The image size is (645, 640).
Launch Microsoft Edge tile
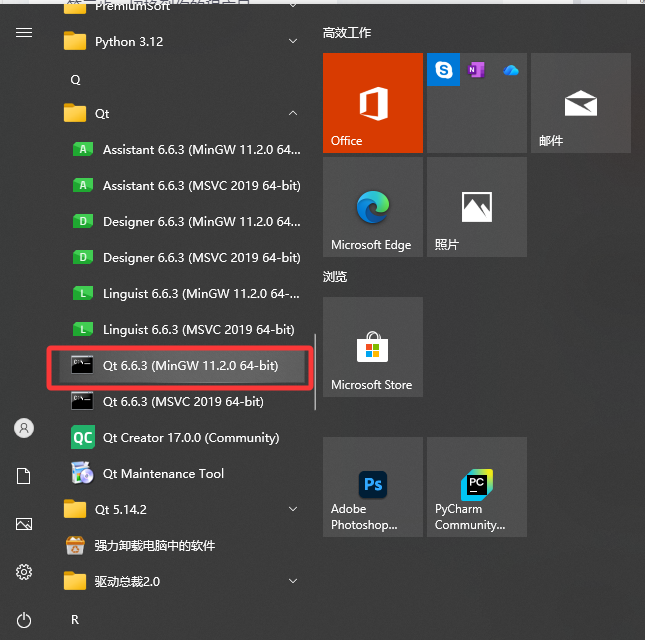click(x=373, y=207)
